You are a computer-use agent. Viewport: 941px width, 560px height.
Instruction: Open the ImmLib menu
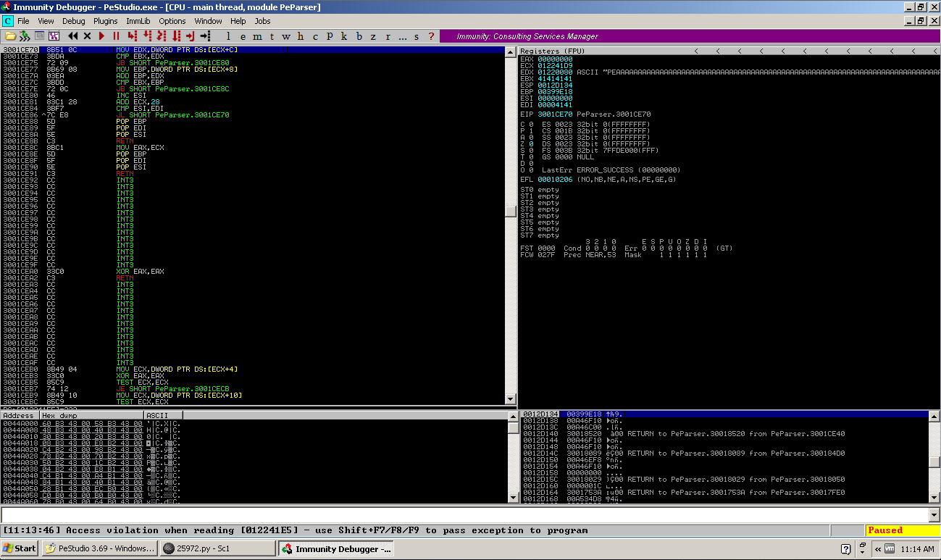tap(138, 21)
